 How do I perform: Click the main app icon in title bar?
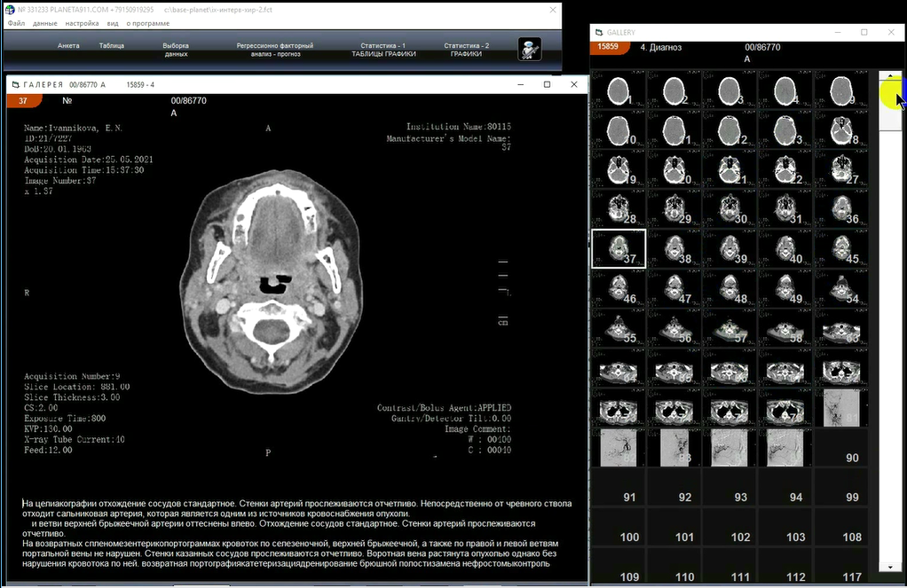pyautogui.click(x=10, y=10)
